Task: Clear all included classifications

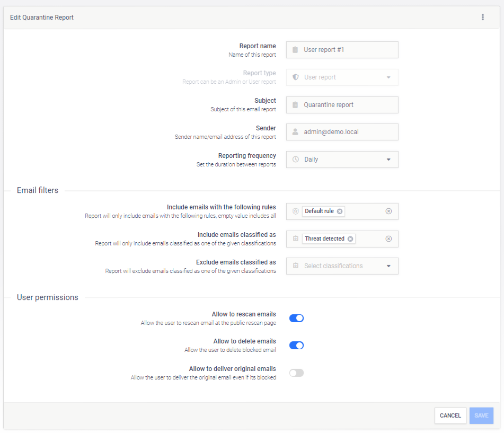Action: coord(388,239)
